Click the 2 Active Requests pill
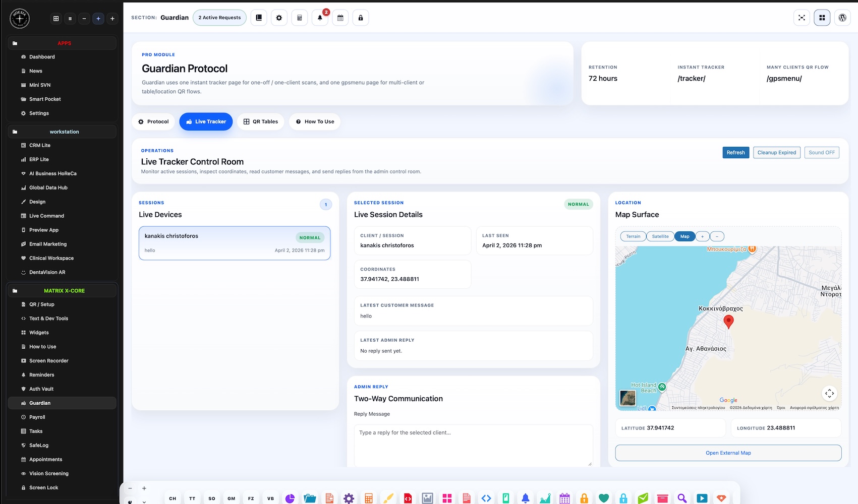Screen dimensions: 858x504 click(x=219, y=18)
